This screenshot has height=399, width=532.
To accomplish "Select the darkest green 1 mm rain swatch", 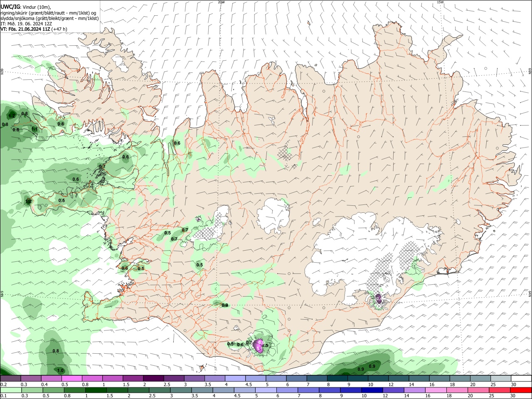I will [x=96, y=390].
